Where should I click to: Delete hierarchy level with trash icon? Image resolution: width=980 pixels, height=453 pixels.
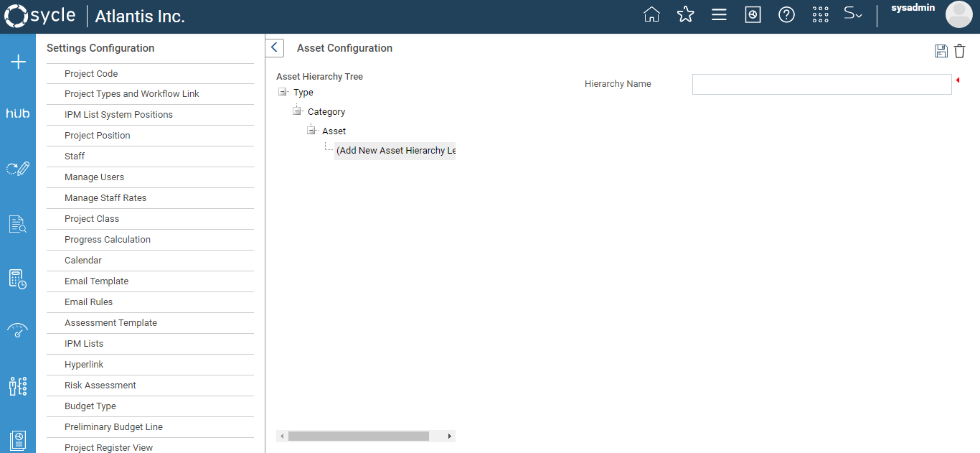[960, 50]
